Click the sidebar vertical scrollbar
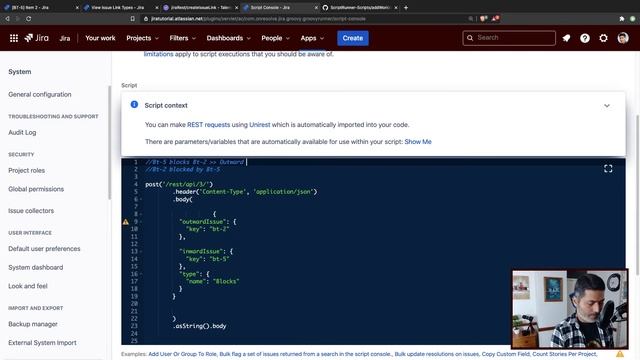Viewport: 640px width, 360px height. pyautogui.click(x=109, y=143)
